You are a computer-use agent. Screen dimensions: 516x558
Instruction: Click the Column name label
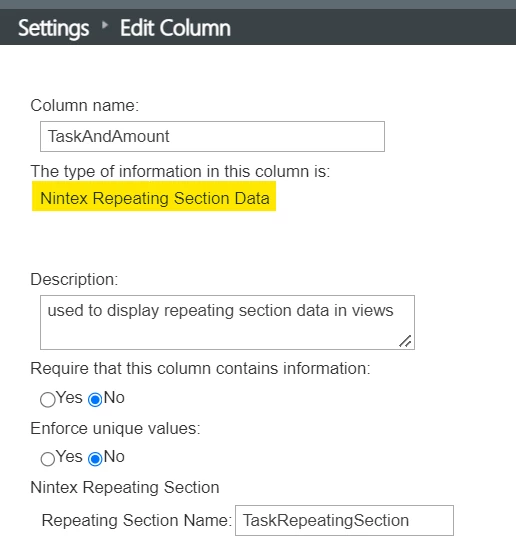[x=85, y=105]
